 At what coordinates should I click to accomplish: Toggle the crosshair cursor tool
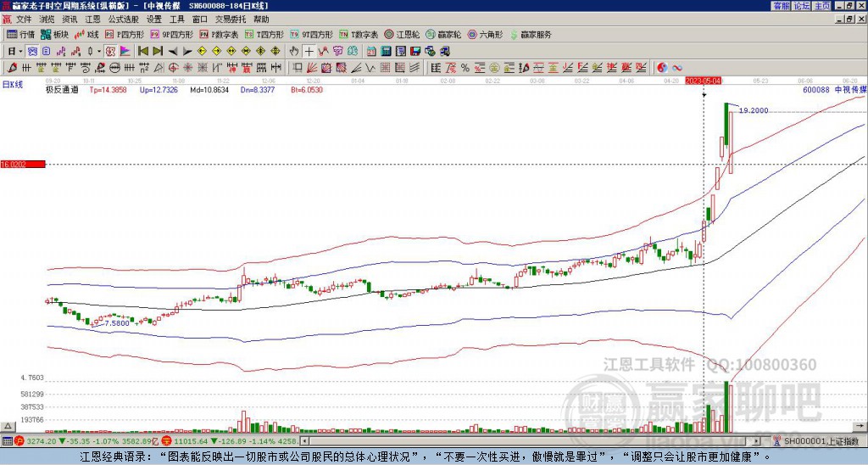[x=309, y=51]
